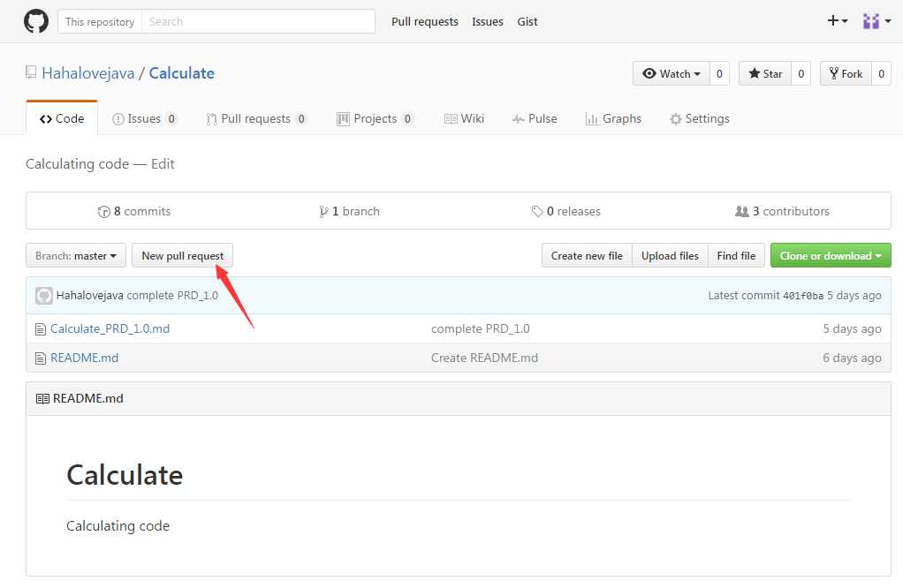Screen dimensions: 903x588
Task: Open the Pulse tab
Action: point(535,118)
